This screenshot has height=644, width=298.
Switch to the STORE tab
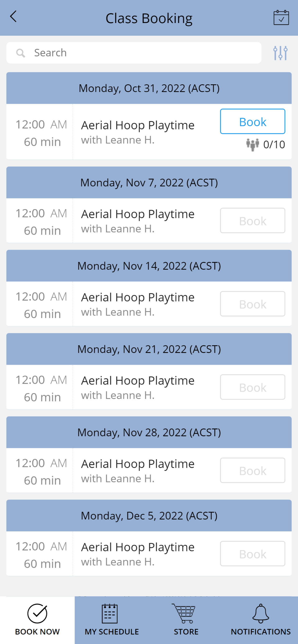click(186, 620)
